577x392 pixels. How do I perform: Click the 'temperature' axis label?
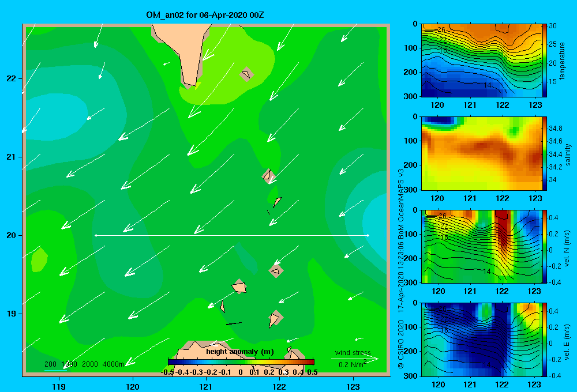(562, 61)
